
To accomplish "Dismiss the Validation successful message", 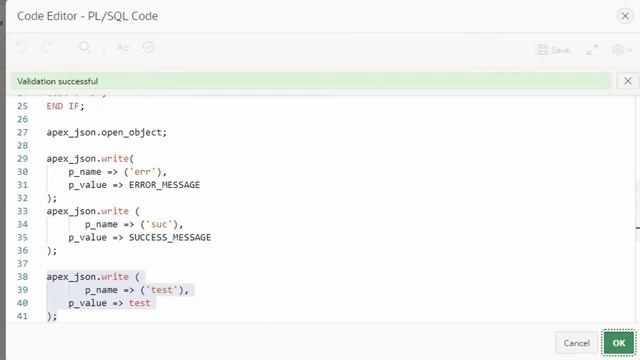I will coord(628,81).
